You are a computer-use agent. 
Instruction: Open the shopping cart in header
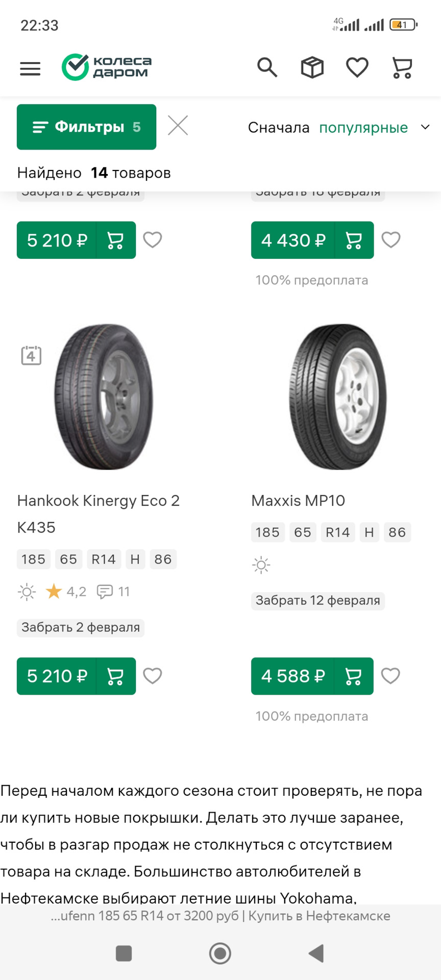(402, 68)
